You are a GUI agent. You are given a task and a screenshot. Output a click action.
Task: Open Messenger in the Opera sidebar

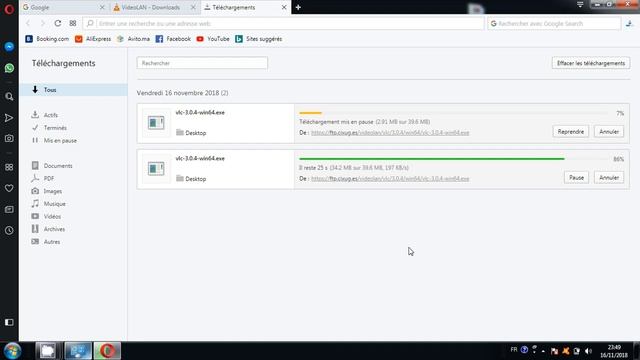coord(9,47)
